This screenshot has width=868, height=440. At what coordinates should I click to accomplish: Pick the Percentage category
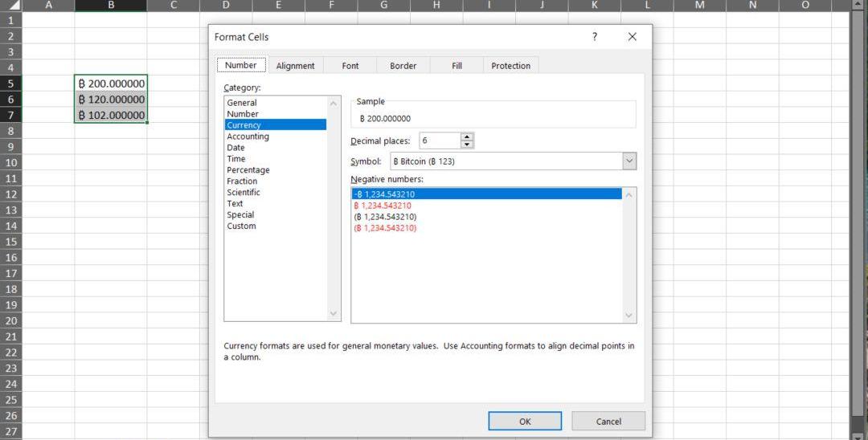pos(276,170)
